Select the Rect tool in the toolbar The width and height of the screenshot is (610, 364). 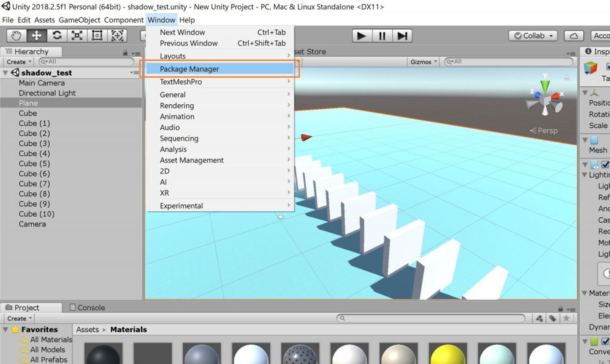click(97, 36)
